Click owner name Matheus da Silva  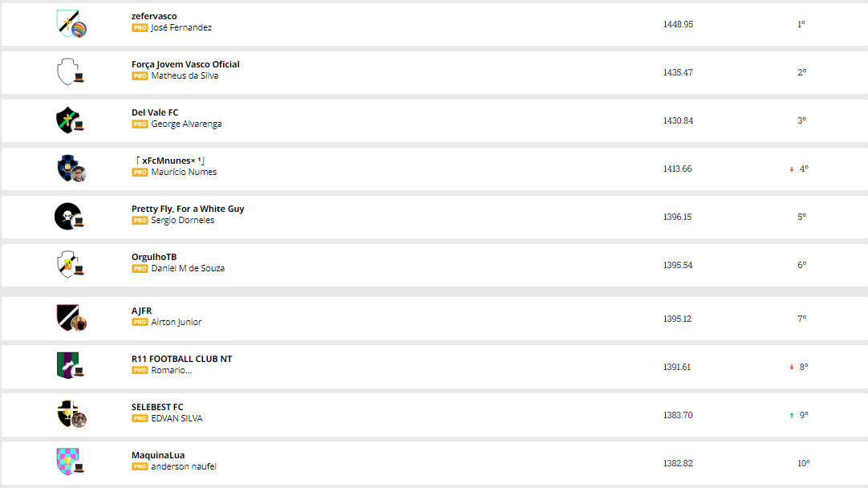point(185,76)
